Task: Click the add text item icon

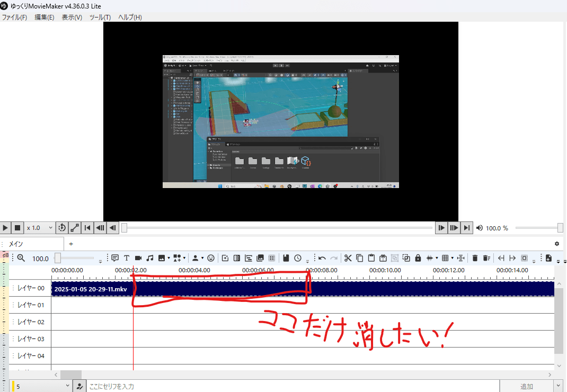Action: coord(127,258)
